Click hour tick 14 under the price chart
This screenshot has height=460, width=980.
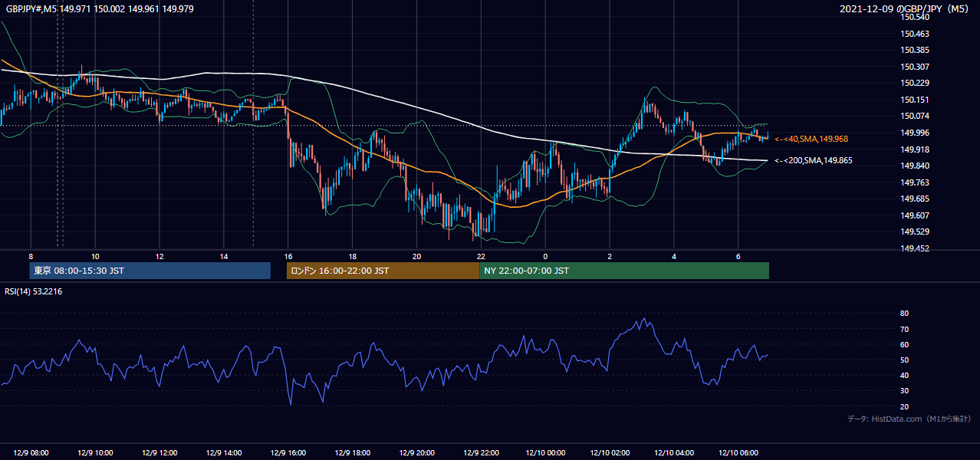tap(224, 256)
